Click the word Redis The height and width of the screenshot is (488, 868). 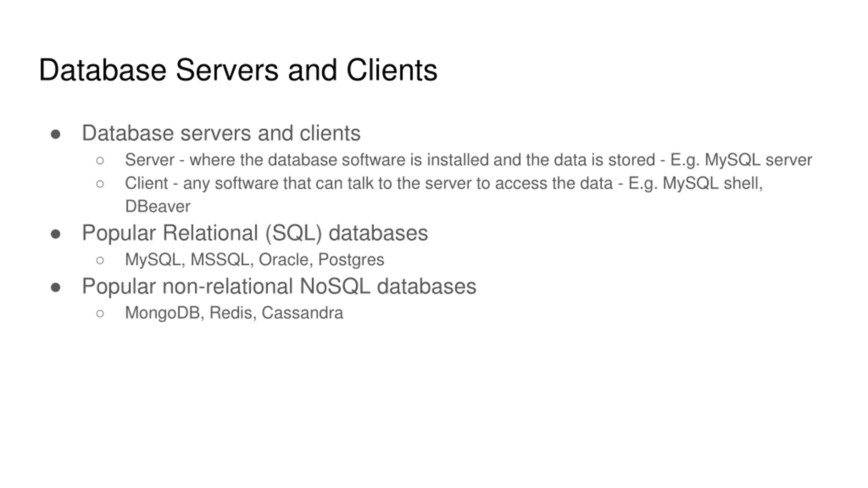pos(231,312)
